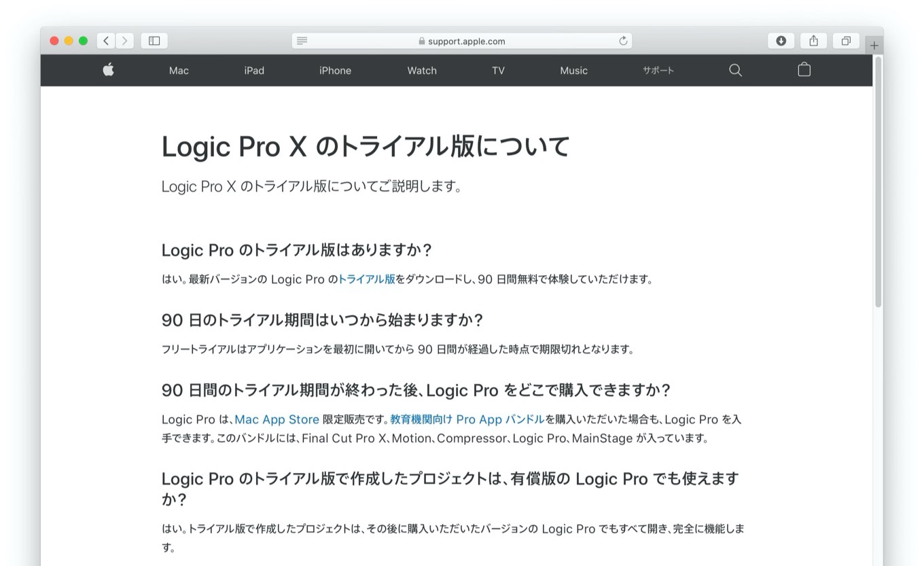Reload the page using refresh icon
Image resolution: width=924 pixels, height=566 pixels.
pos(623,40)
